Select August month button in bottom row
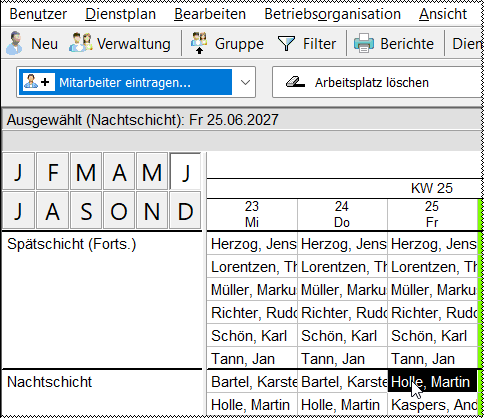Image resolution: width=484 pixels, height=418 pixels. point(53,210)
